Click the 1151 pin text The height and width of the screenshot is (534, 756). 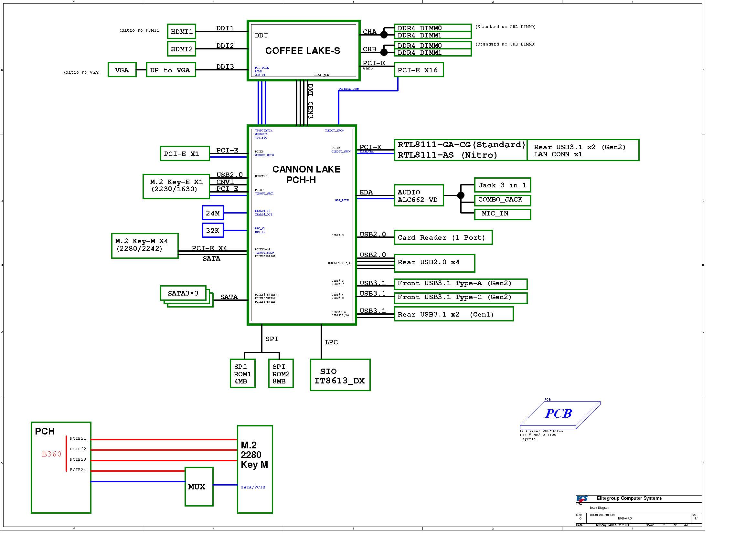321,75
